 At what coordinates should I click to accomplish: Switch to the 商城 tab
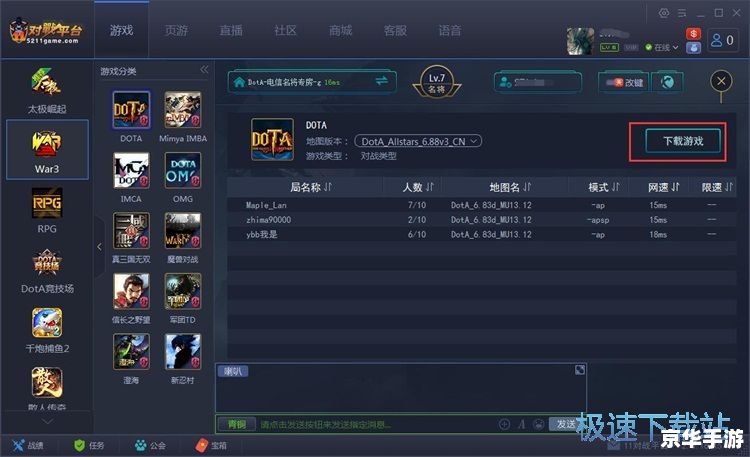pyautogui.click(x=341, y=30)
